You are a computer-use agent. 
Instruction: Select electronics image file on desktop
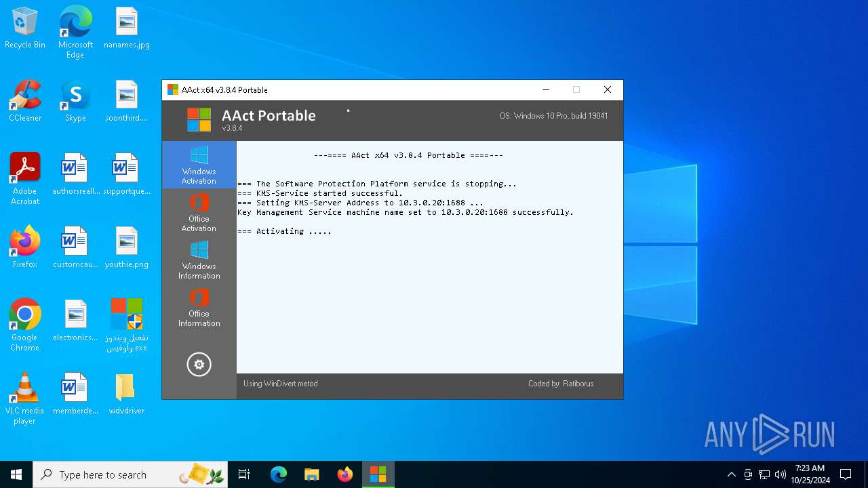tap(75, 321)
